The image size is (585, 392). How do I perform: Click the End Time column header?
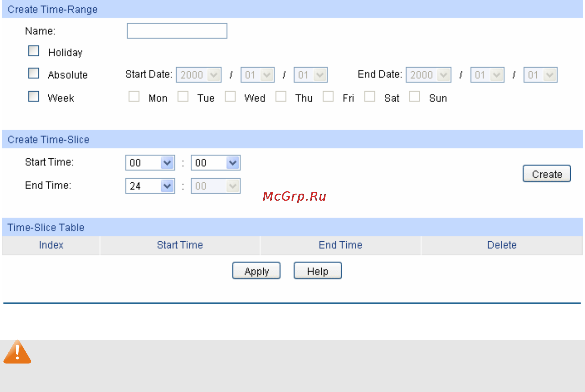[341, 245]
